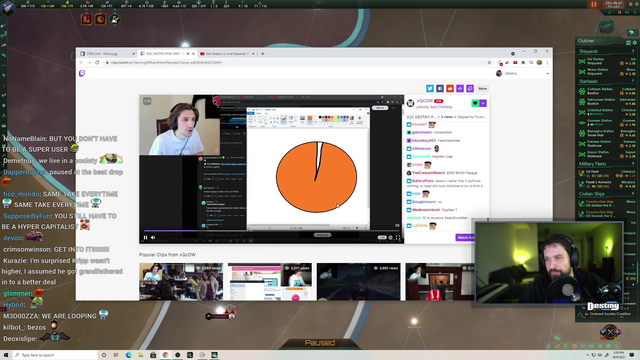Share the clip on Facebook

pos(440,89)
